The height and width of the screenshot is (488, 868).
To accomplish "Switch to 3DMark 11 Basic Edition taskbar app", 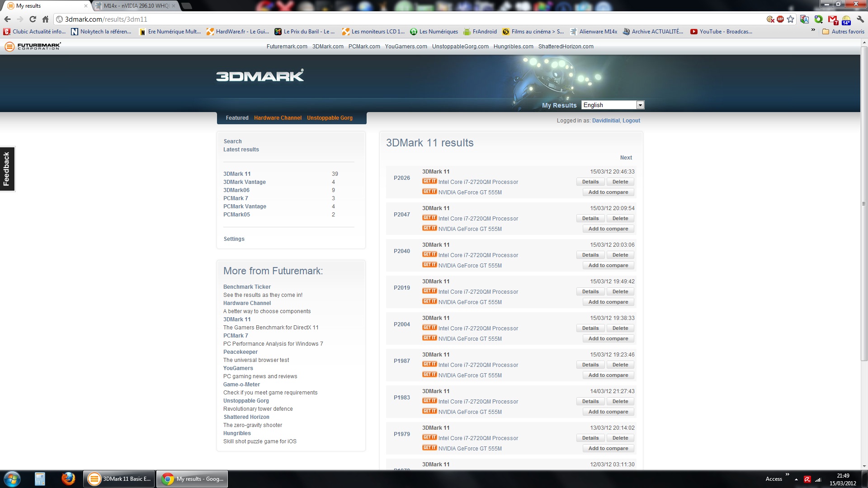I will tap(119, 479).
